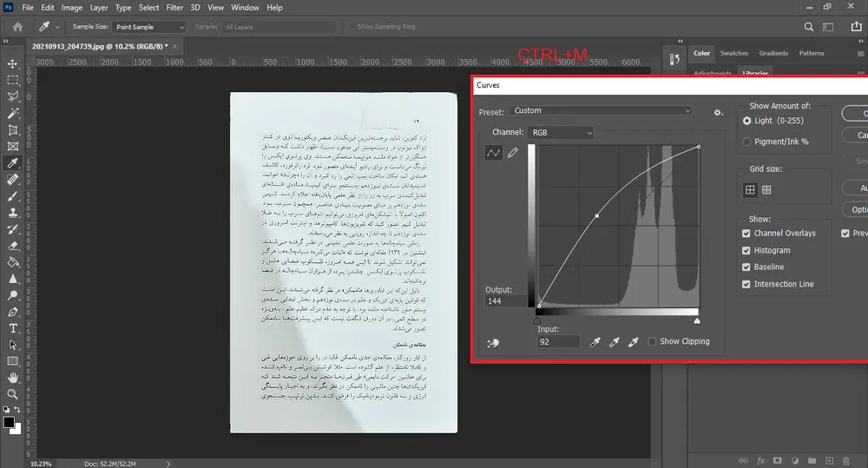Toggle the Histogram checkbox
The height and width of the screenshot is (468, 868).
(x=746, y=250)
